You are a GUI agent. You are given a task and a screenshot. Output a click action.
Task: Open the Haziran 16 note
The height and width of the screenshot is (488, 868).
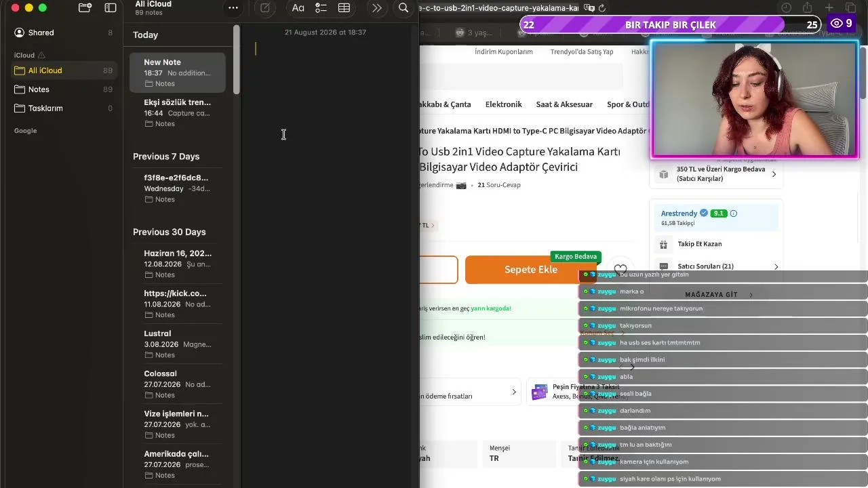click(178, 264)
